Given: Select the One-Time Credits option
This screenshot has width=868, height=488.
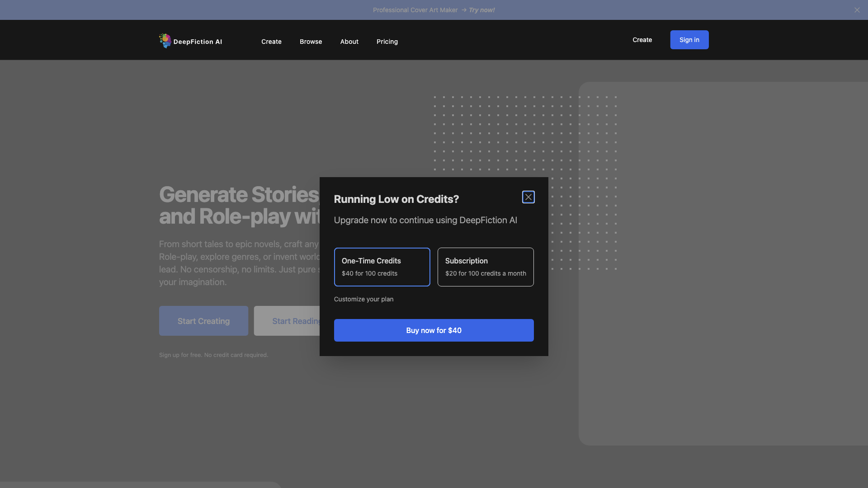Looking at the screenshot, I should (382, 267).
